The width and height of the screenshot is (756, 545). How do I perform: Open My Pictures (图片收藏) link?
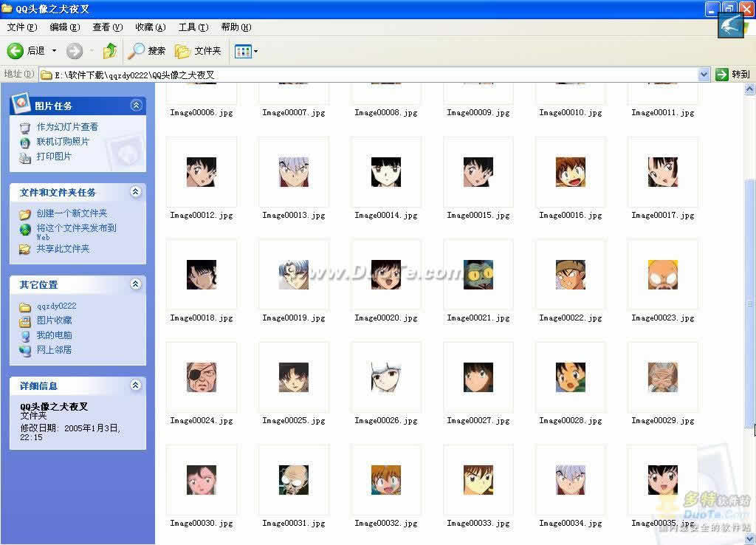[x=55, y=321]
